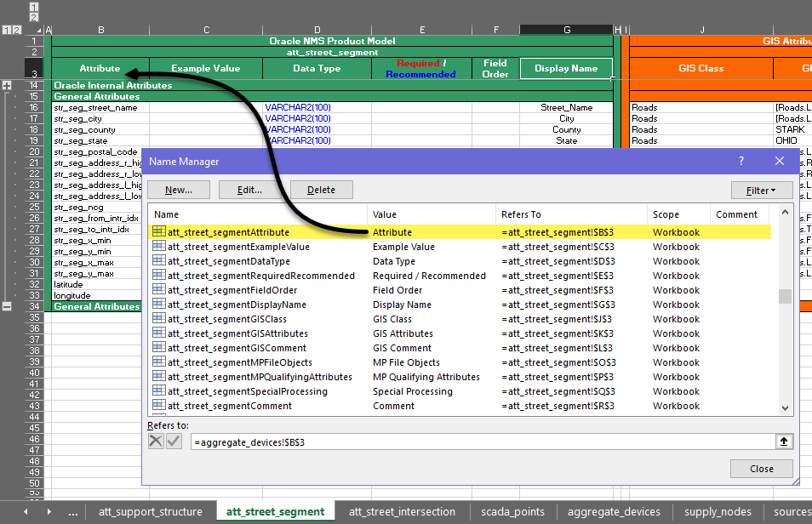Switch to att_street_intersection sheet tab
Image resolution: width=812 pixels, height=524 pixels.
[x=402, y=512]
